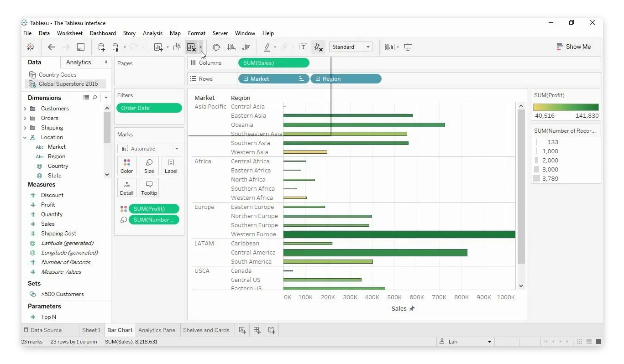
Task: Open the Clear Sheet dropdown arrow
Action: (200, 47)
